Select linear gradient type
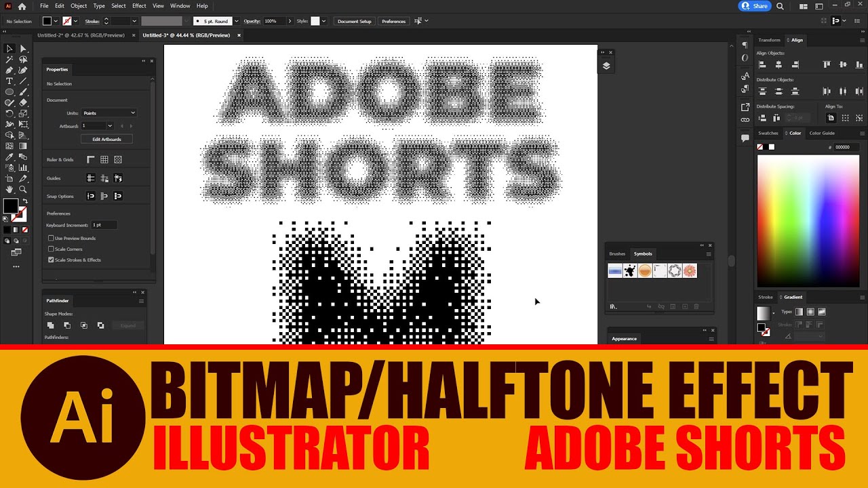The height and width of the screenshot is (488, 868). (800, 312)
